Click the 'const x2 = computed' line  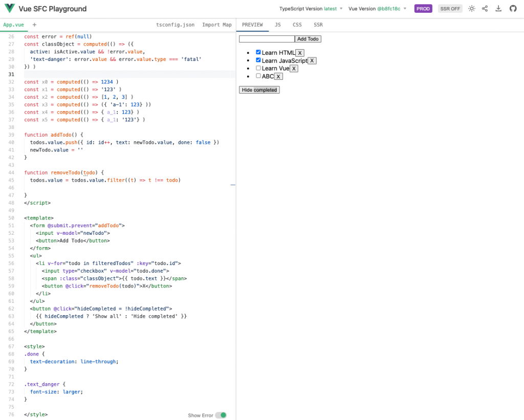pyautogui.click(x=78, y=97)
